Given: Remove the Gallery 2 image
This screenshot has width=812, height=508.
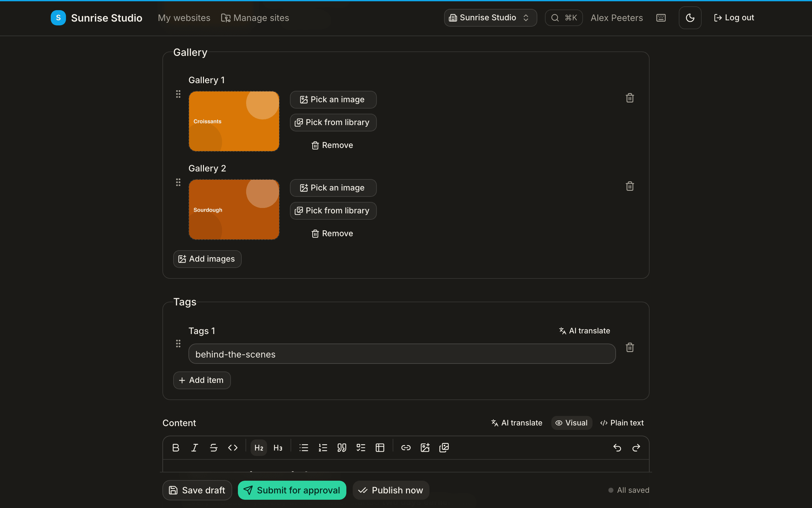Looking at the screenshot, I should [x=332, y=233].
